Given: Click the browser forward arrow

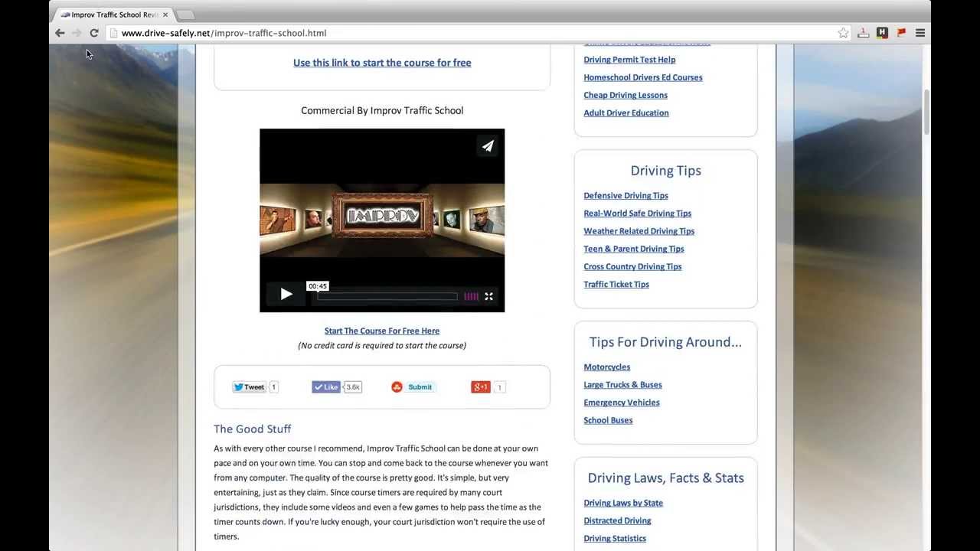Looking at the screenshot, I should click(77, 33).
